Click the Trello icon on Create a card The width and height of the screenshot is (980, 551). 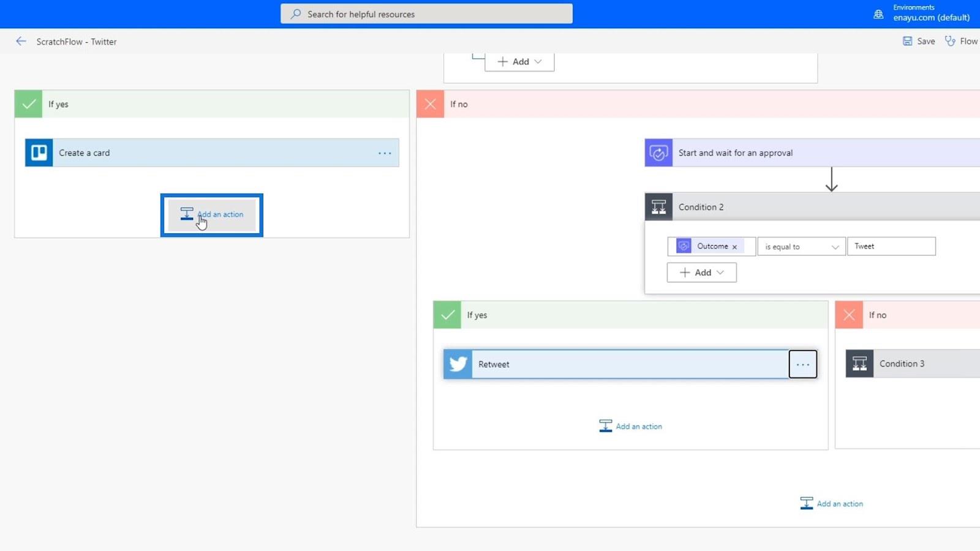tap(39, 152)
